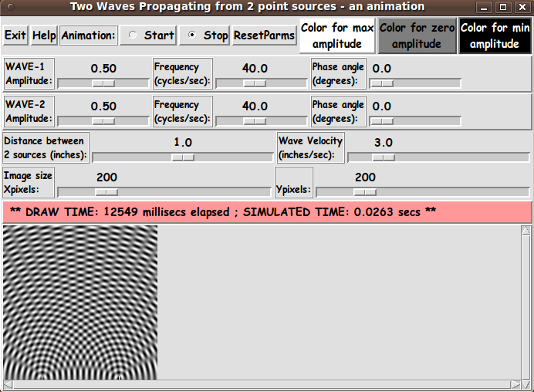Click the WAVE-1 Amplitude slider handle
Image resolution: width=534 pixels, height=392 pixels.
pos(103,83)
